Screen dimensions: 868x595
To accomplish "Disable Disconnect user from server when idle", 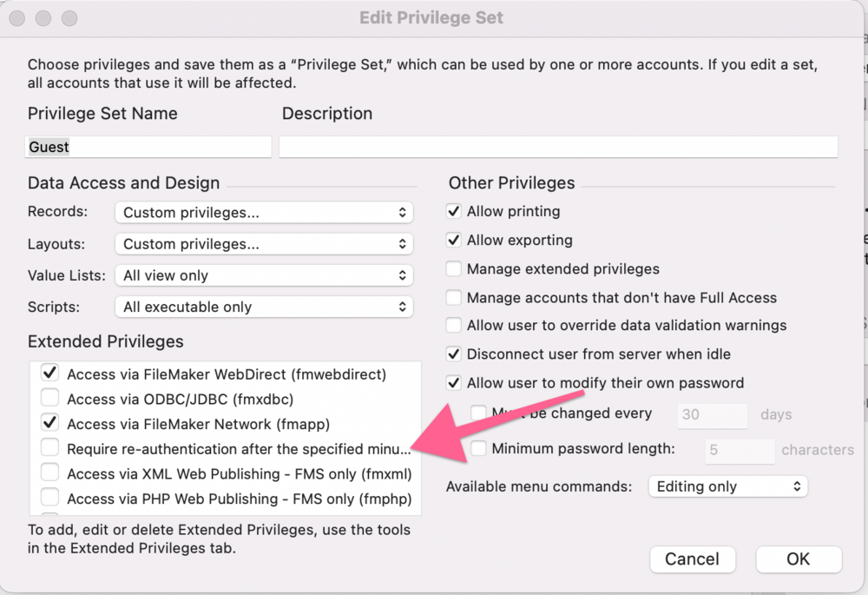I will click(454, 354).
